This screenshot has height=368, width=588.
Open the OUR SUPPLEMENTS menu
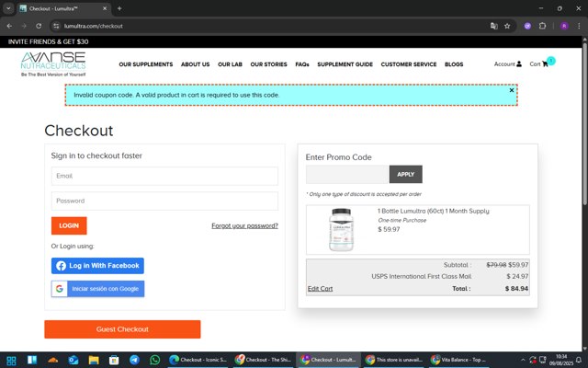(146, 64)
